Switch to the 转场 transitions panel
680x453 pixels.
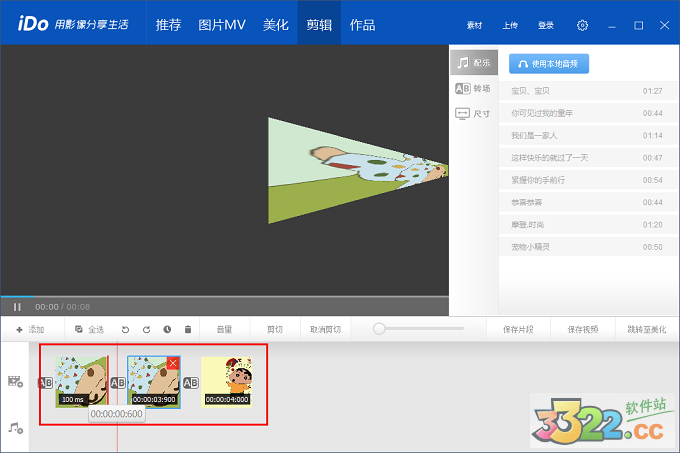tap(473, 88)
